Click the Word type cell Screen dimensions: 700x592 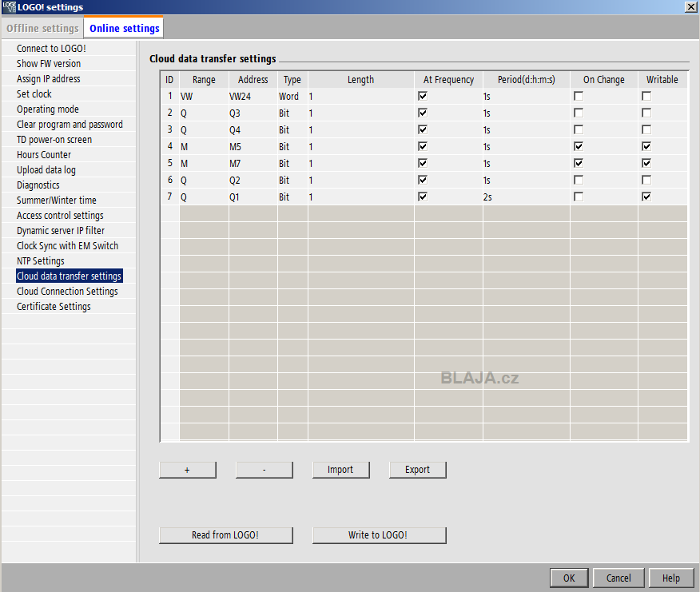tap(292, 96)
